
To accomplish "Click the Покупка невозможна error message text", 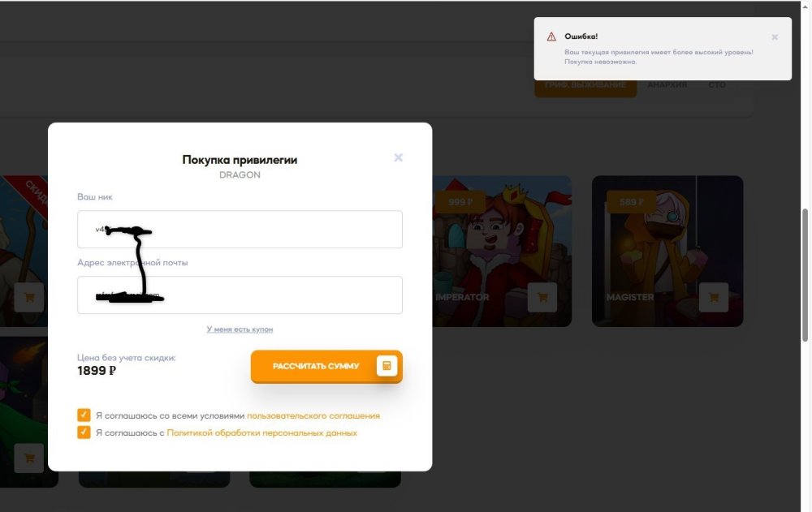I will 601,62.
